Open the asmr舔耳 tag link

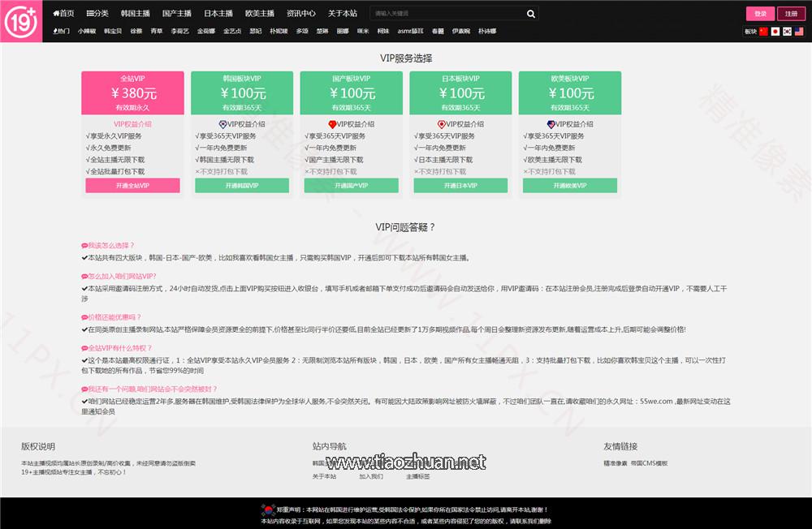tap(410, 31)
